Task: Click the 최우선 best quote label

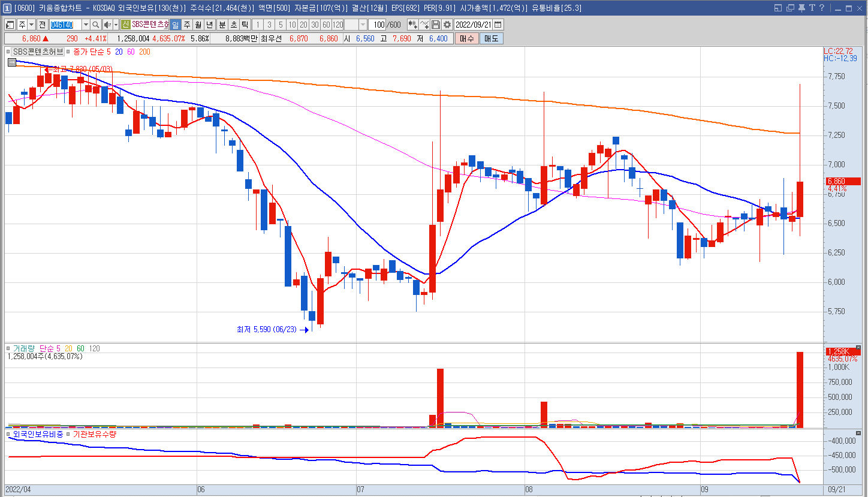Action: [272, 38]
